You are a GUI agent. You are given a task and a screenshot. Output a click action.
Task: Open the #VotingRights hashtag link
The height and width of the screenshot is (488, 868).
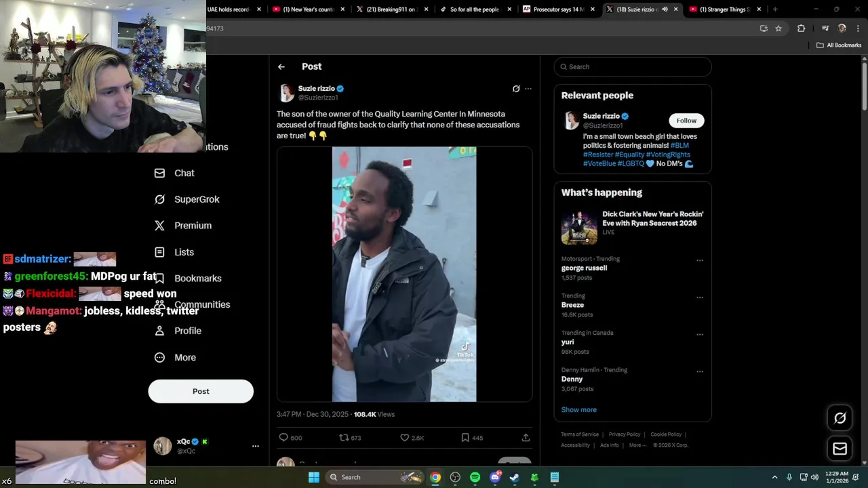[668, 155]
